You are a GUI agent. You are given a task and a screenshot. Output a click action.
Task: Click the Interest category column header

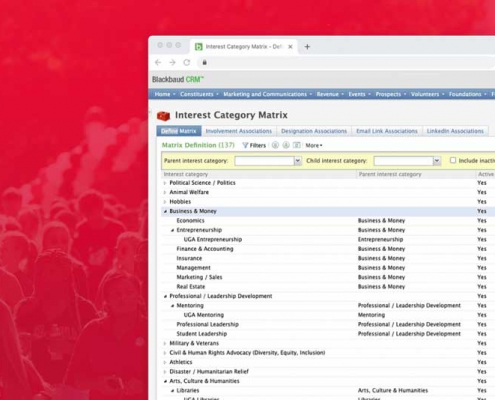coord(259,174)
